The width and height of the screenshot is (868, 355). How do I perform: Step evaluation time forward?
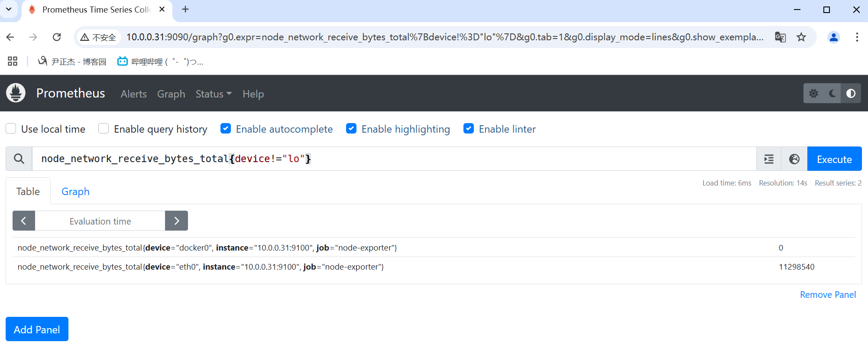coord(176,221)
